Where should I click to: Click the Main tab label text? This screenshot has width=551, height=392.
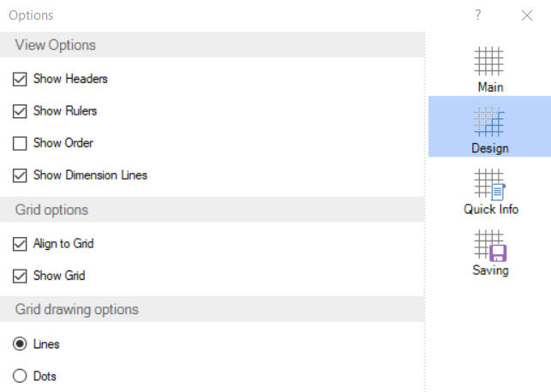[490, 87]
